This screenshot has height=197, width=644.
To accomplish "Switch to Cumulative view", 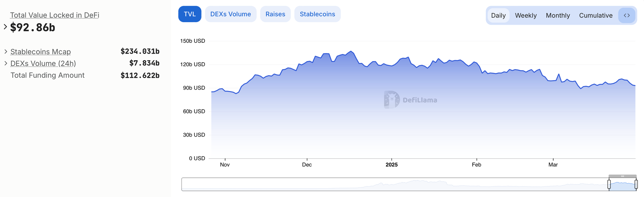I will (596, 15).
